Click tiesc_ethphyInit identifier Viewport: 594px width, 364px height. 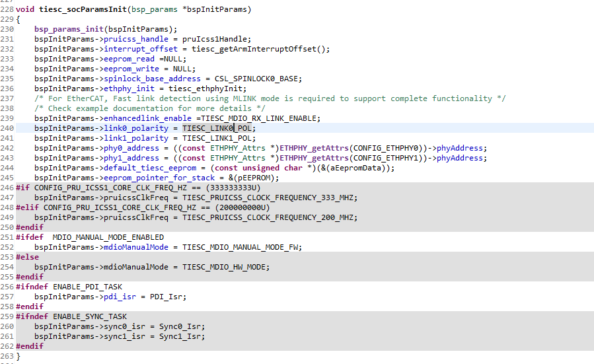(205, 89)
